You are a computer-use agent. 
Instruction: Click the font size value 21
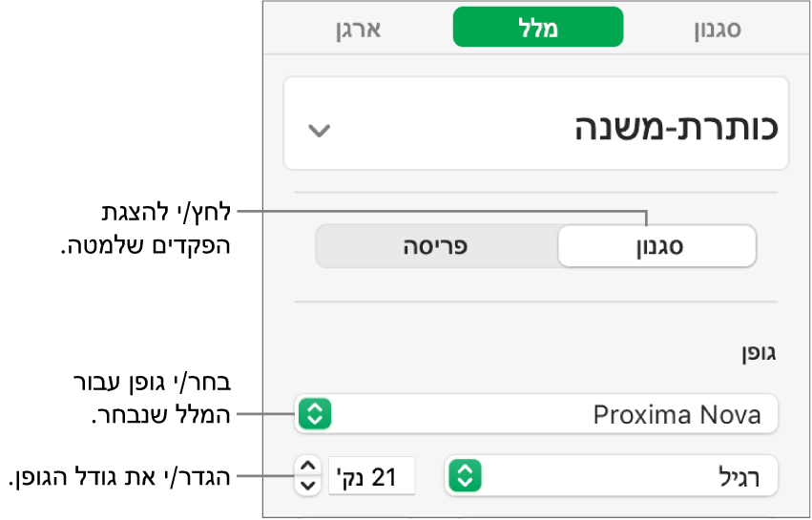(x=383, y=475)
